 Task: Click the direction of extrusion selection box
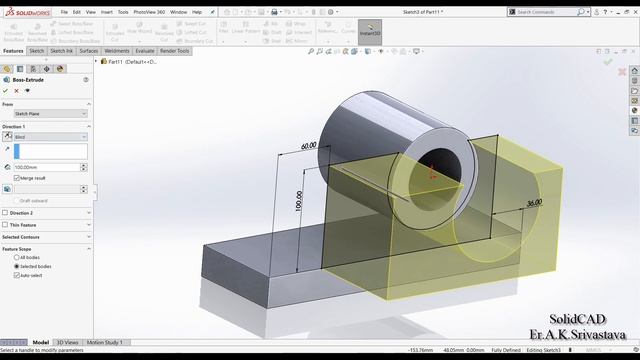tap(51, 151)
